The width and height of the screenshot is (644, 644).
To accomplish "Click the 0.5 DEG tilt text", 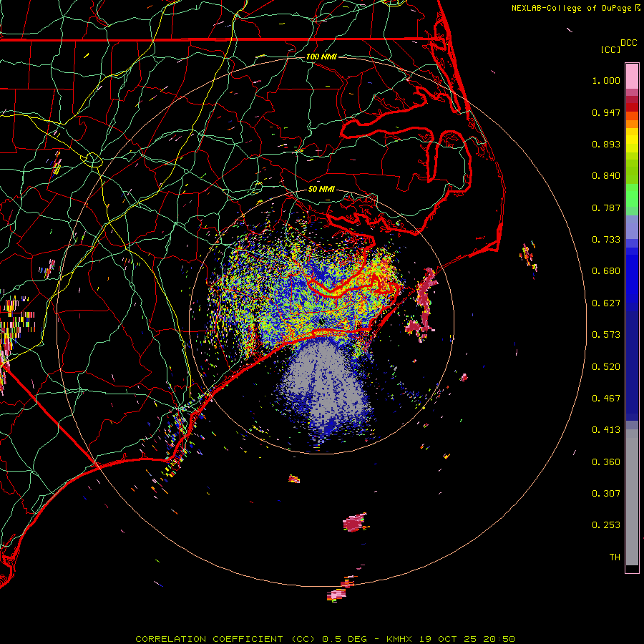I will click(x=344, y=639).
